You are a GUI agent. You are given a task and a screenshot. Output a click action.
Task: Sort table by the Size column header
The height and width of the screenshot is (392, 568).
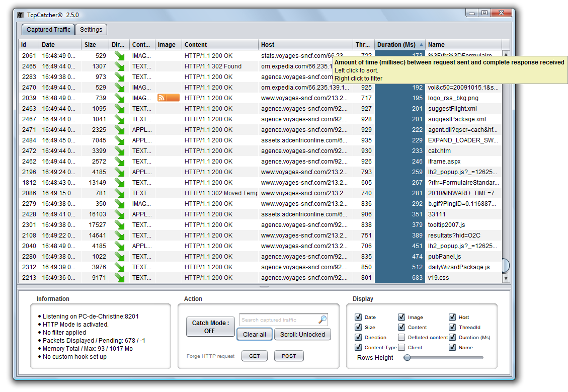click(95, 45)
